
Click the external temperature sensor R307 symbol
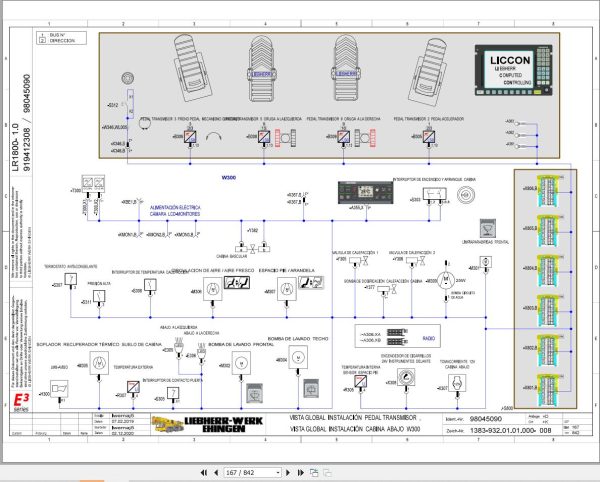133,387
